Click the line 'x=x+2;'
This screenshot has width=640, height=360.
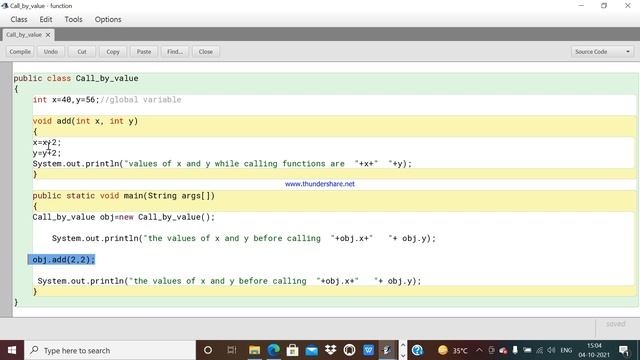tap(47, 142)
